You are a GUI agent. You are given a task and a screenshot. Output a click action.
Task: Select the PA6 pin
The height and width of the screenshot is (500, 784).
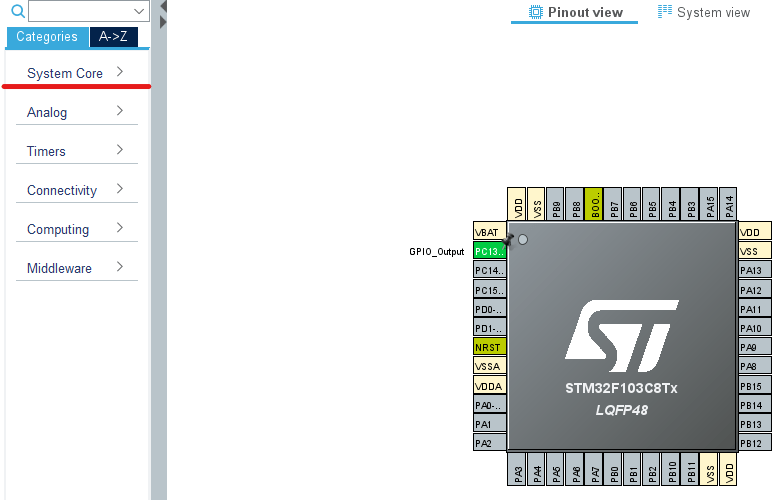[574, 469]
